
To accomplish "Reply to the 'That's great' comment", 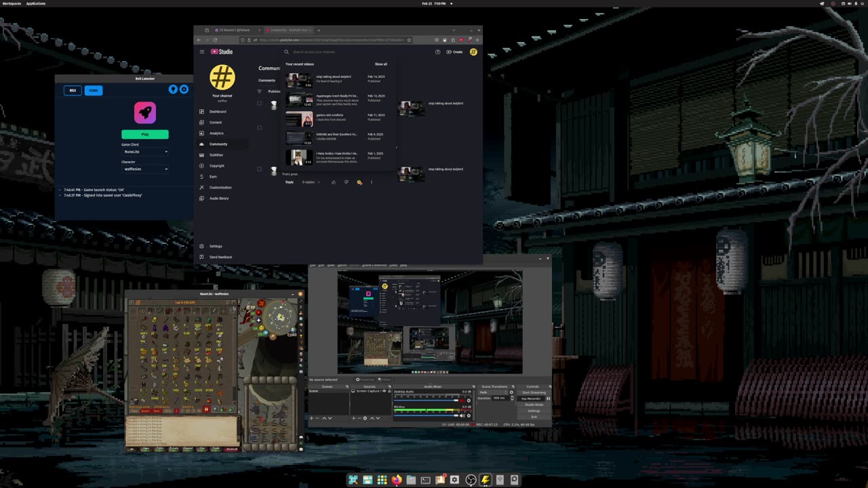I will (x=290, y=182).
